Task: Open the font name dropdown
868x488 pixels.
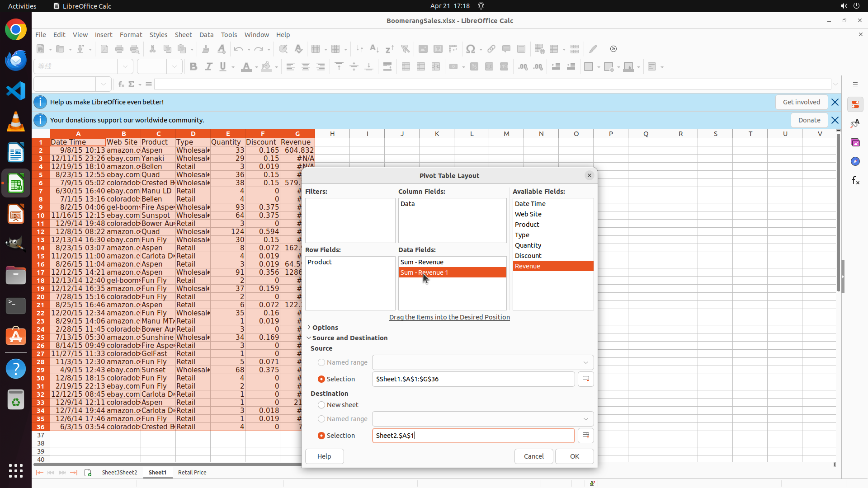Action: tap(125, 67)
